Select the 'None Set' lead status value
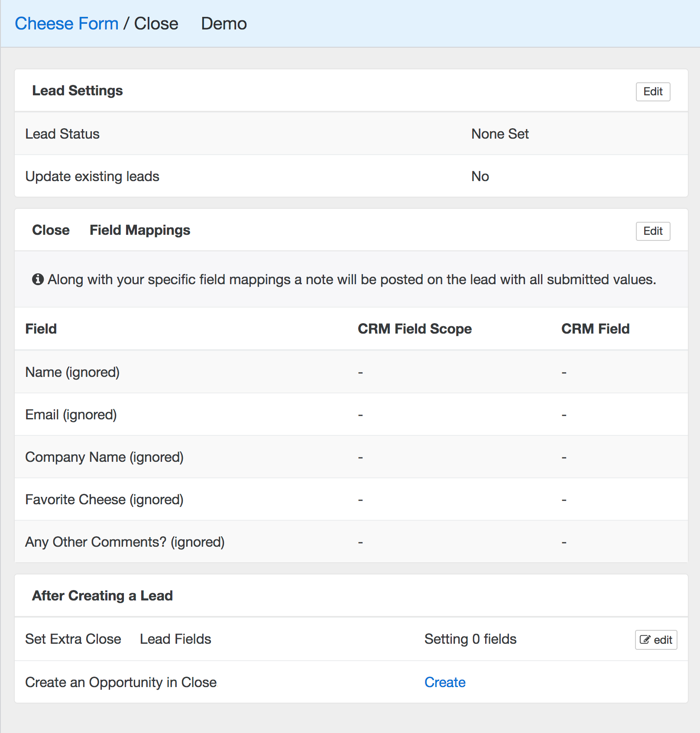This screenshot has height=733, width=700. point(499,134)
